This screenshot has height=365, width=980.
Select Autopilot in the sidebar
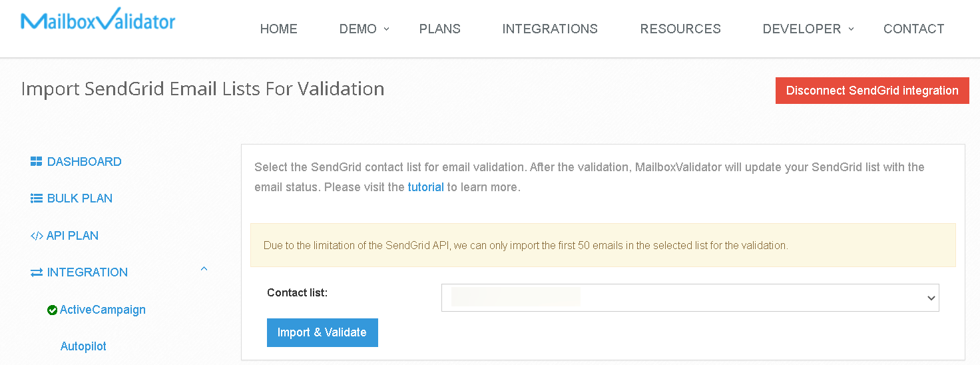click(83, 346)
